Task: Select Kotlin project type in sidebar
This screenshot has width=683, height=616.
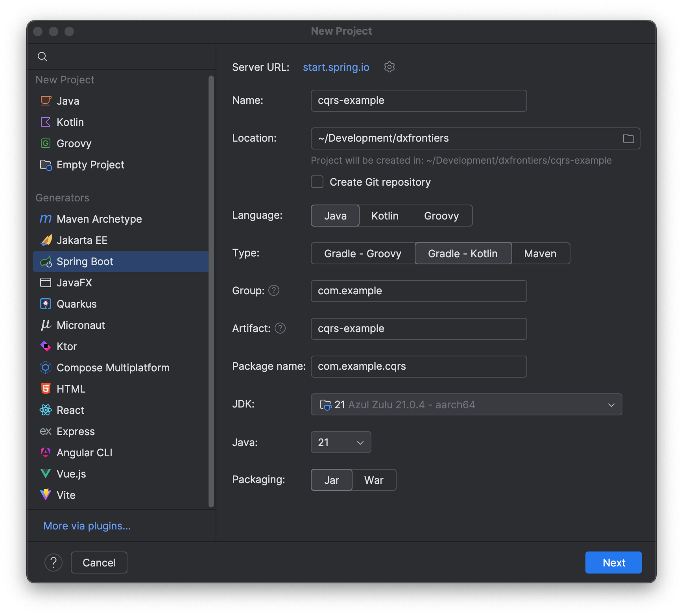Action: pos(120,122)
